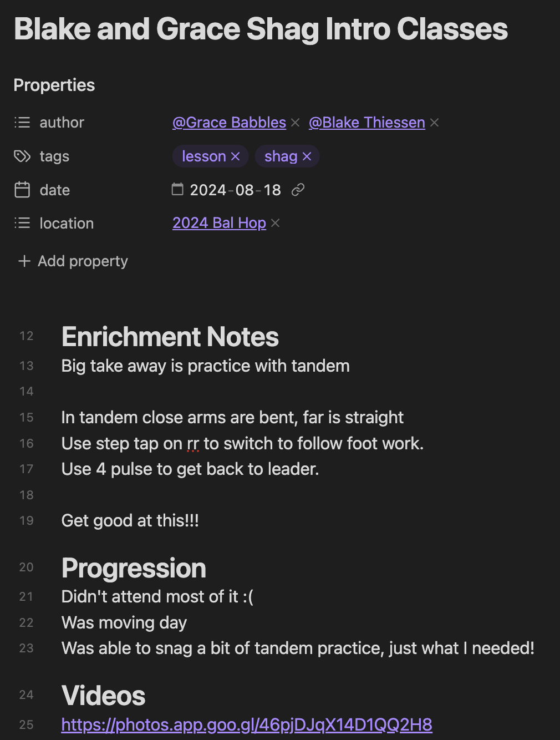Image resolution: width=560 pixels, height=740 pixels.
Task: Remove the lesson tag
Action: point(235,156)
